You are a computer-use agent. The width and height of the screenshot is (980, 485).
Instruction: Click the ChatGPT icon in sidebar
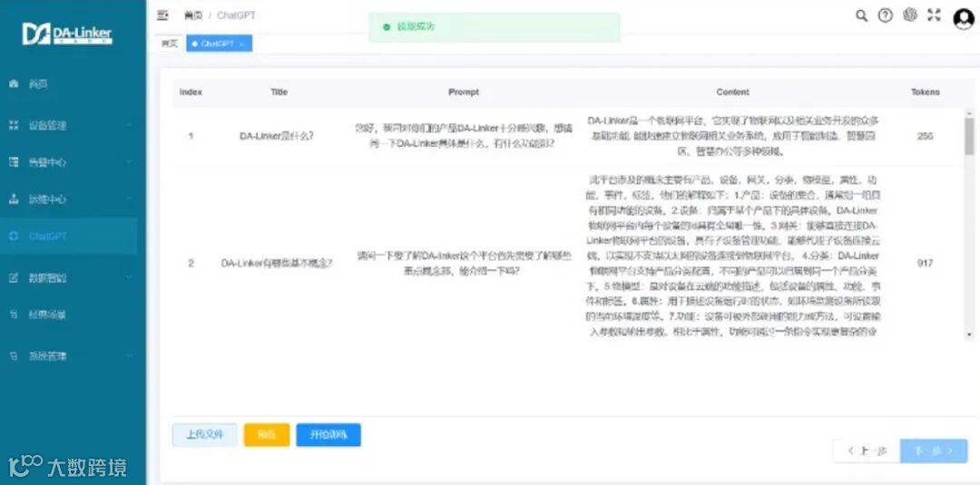(x=14, y=236)
